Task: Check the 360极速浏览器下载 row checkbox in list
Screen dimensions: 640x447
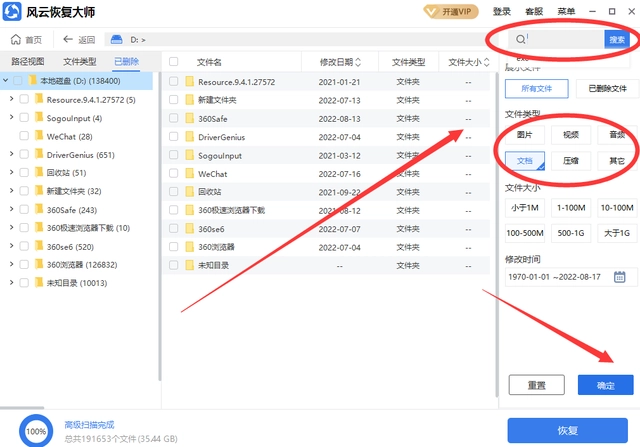Action: (x=173, y=210)
